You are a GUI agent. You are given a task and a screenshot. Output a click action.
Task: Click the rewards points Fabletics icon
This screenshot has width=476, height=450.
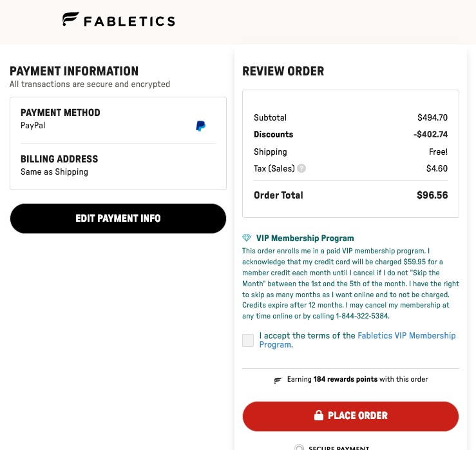[278, 380]
